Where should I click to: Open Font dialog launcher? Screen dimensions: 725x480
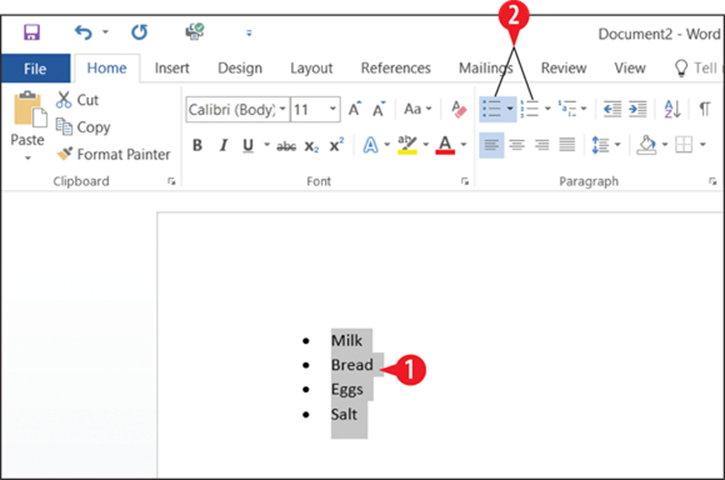pos(465,182)
